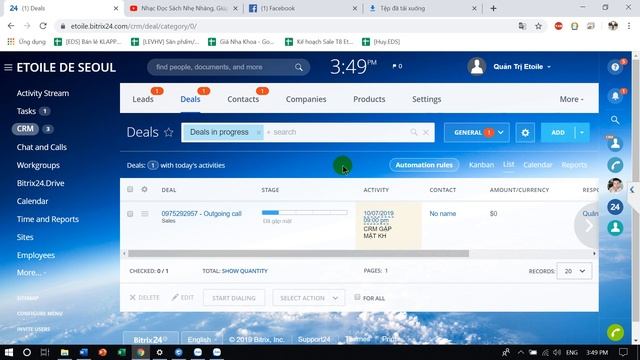Open the Deals settings gear button
This screenshot has width=640, height=360.
(x=525, y=133)
